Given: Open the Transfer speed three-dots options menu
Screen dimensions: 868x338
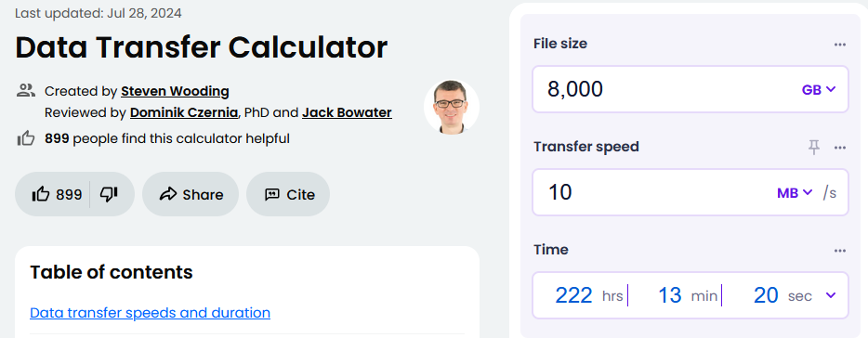Looking at the screenshot, I should coord(840,147).
